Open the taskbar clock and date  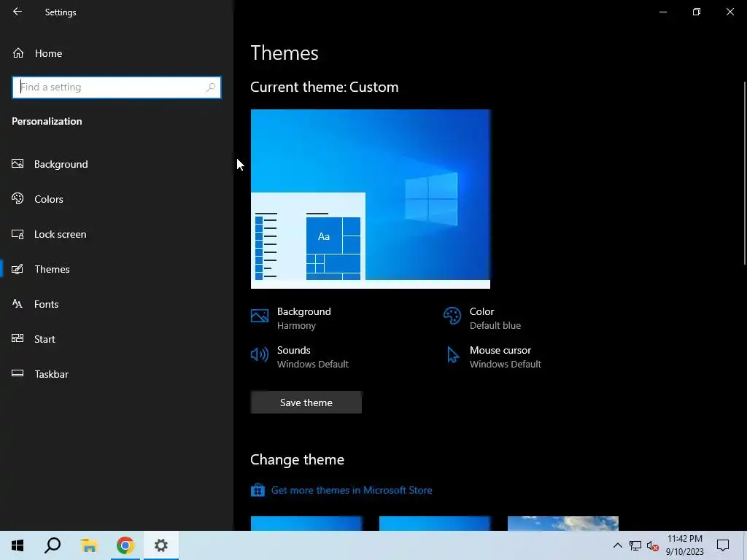684,545
